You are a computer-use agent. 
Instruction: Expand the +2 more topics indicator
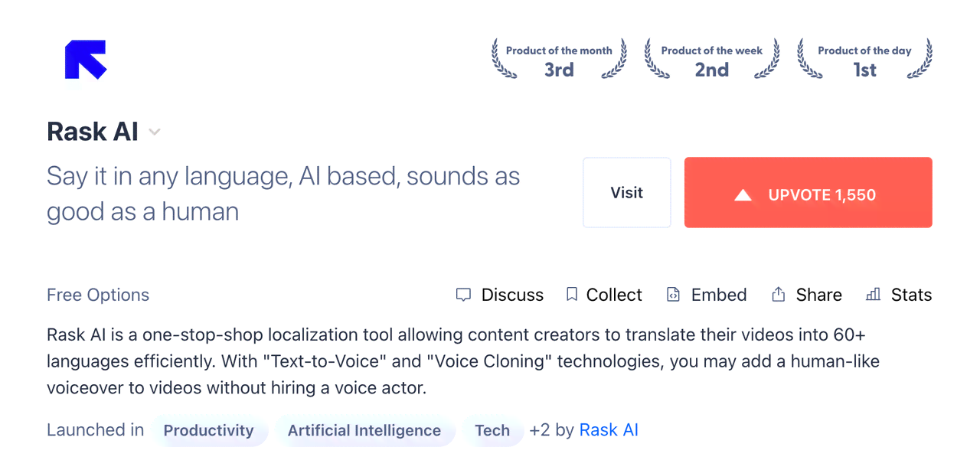click(x=540, y=430)
